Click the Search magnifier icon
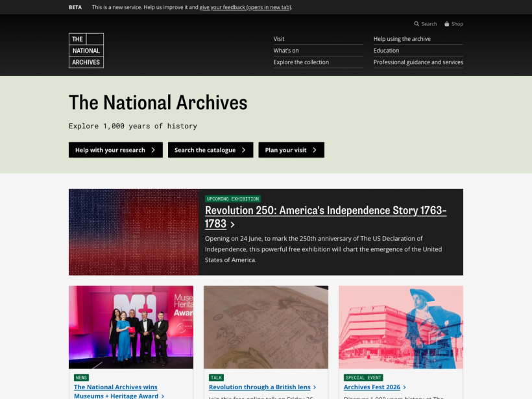This screenshot has height=399, width=532. pyautogui.click(x=417, y=24)
